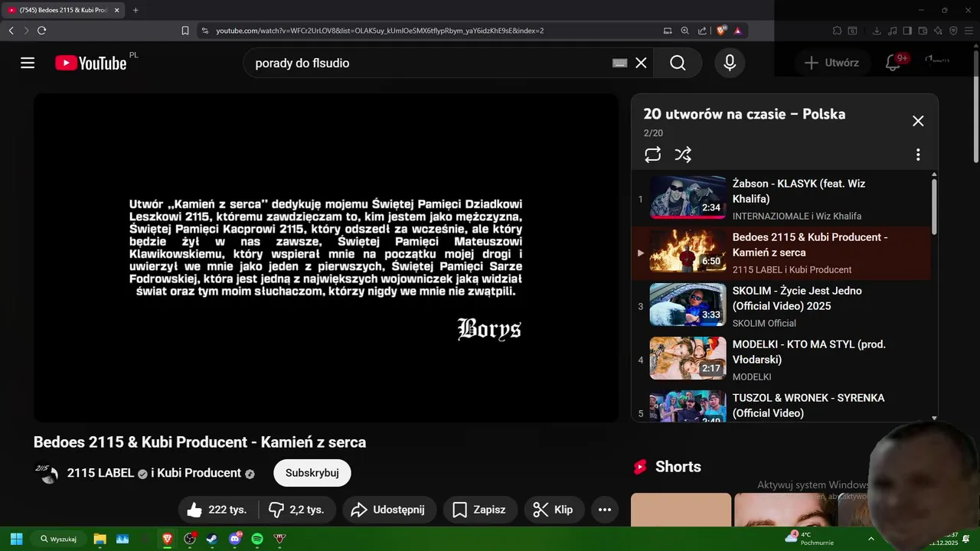Open Brave Shields lion icon

click(x=721, y=31)
